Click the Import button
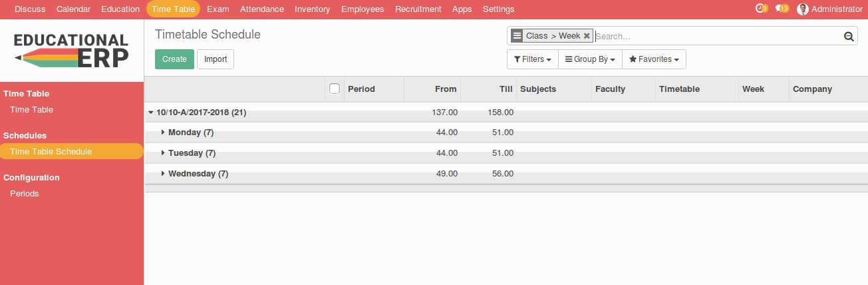Viewport: 868px width, 285px height. (216, 59)
